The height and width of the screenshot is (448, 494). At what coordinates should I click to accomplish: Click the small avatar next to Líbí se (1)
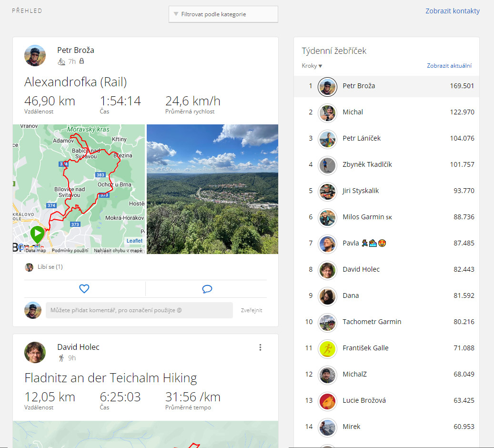[29, 267]
